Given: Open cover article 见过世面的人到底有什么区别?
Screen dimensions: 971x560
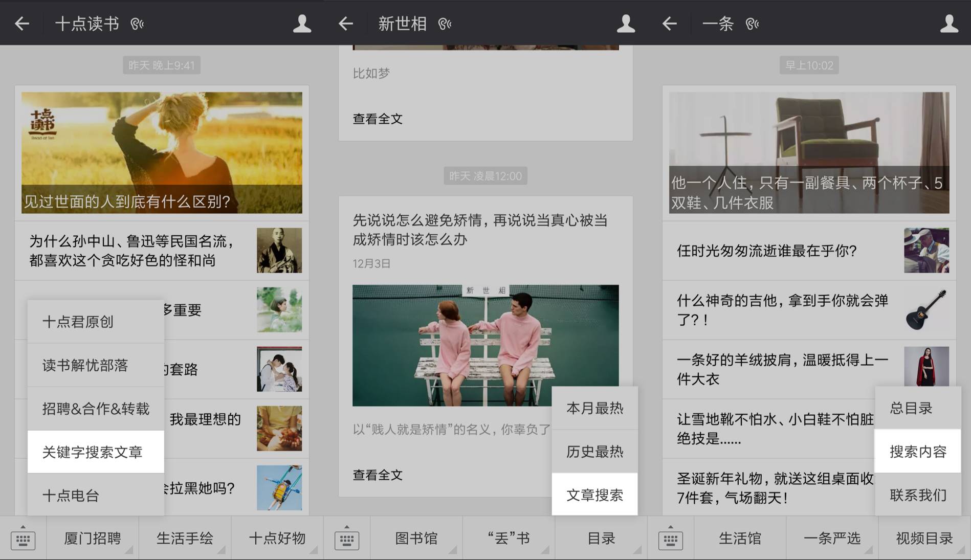Looking at the screenshot, I should click(162, 152).
